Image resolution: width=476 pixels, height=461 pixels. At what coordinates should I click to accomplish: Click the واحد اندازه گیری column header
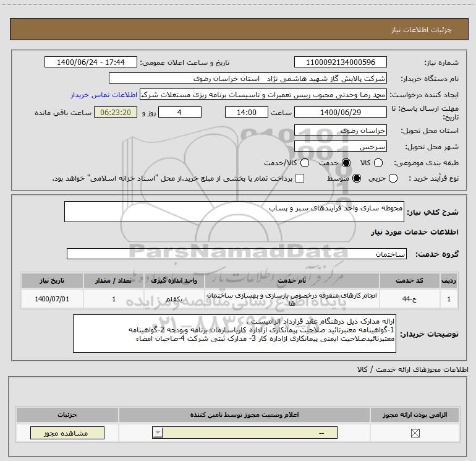pyautogui.click(x=174, y=280)
